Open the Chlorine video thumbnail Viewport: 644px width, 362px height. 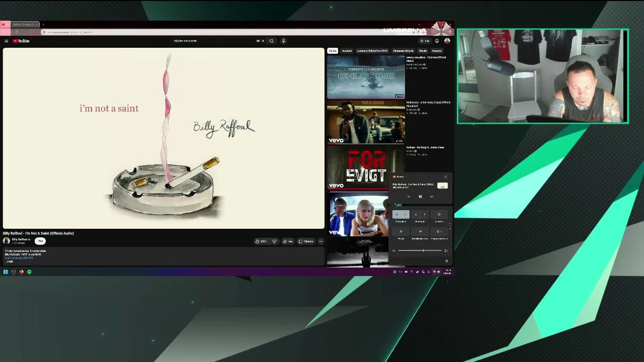(x=366, y=77)
